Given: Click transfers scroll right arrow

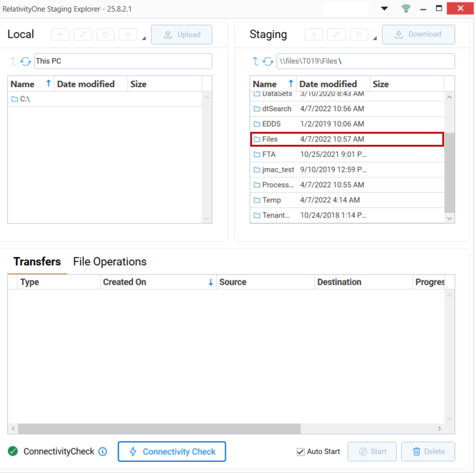Looking at the screenshot, I should (440, 429).
